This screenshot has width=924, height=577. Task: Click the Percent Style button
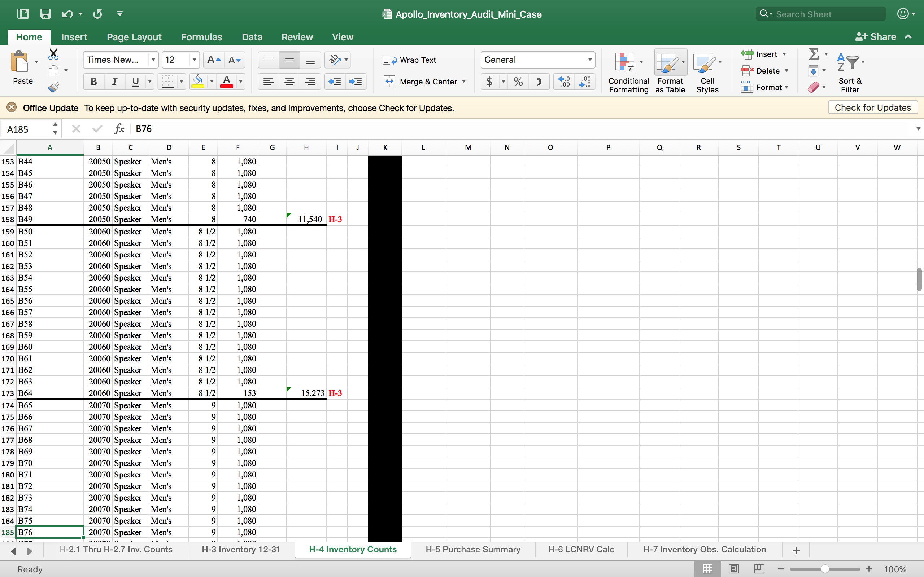click(518, 82)
